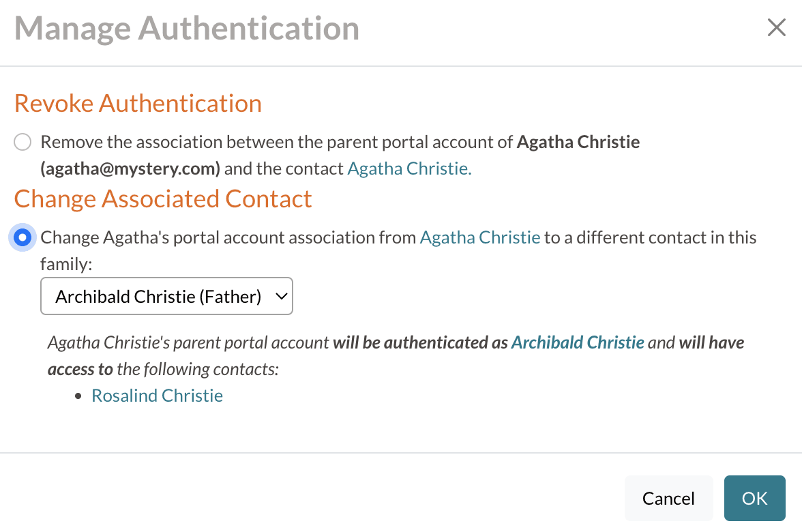The width and height of the screenshot is (802, 532).
Task: Click the Change Associated Contact heading
Action: [x=163, y=198]
